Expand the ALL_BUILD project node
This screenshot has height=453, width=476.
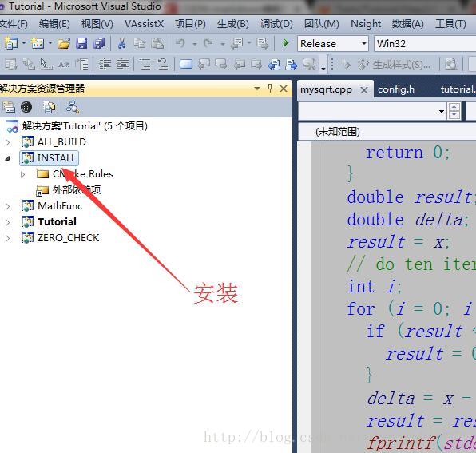8,142
